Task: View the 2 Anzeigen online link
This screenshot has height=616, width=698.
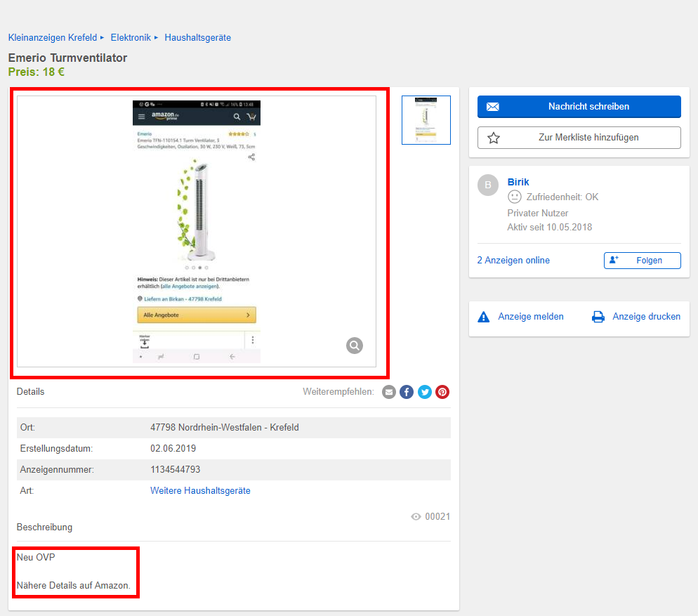Action: [513, 260]
